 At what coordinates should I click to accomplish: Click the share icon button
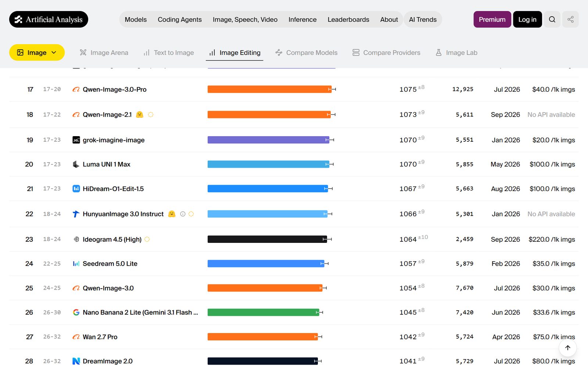tap(570, 20)
